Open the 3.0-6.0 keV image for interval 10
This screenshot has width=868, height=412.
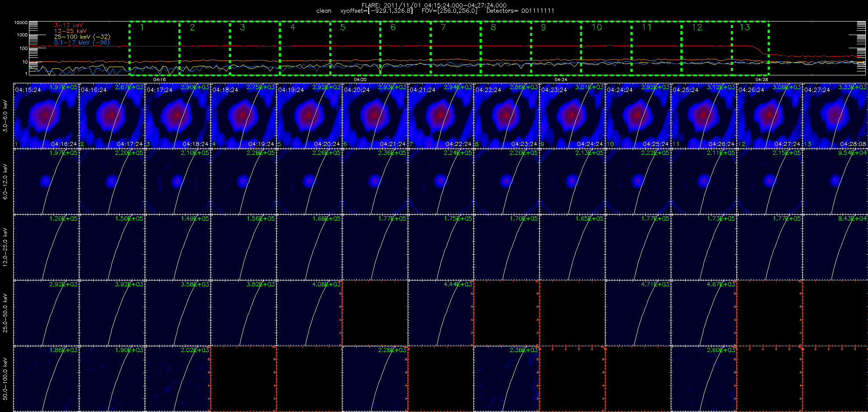[638, 115]
